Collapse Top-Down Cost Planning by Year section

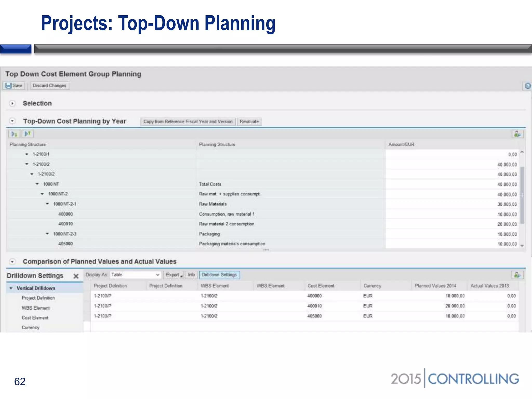pos(12,121)
